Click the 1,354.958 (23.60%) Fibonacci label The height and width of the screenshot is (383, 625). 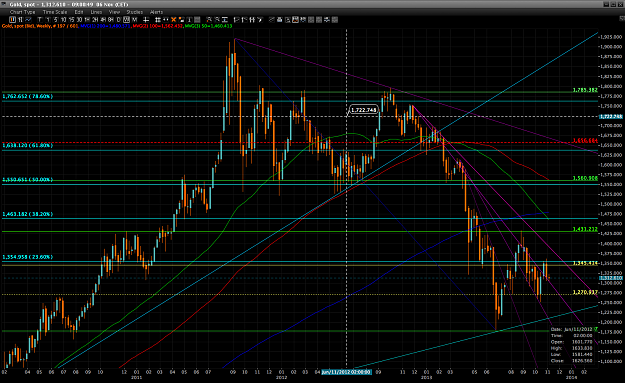coord(28,257)
